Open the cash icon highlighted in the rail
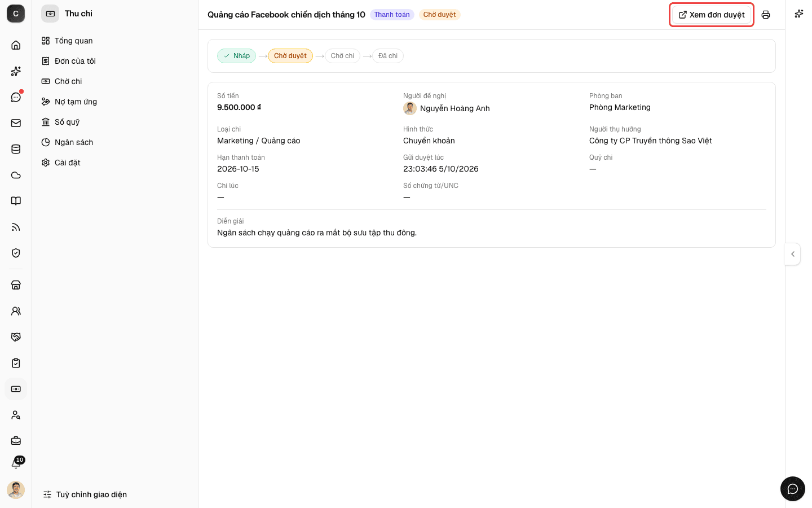The width and height of the screenshot is (812, 508). 16,389
